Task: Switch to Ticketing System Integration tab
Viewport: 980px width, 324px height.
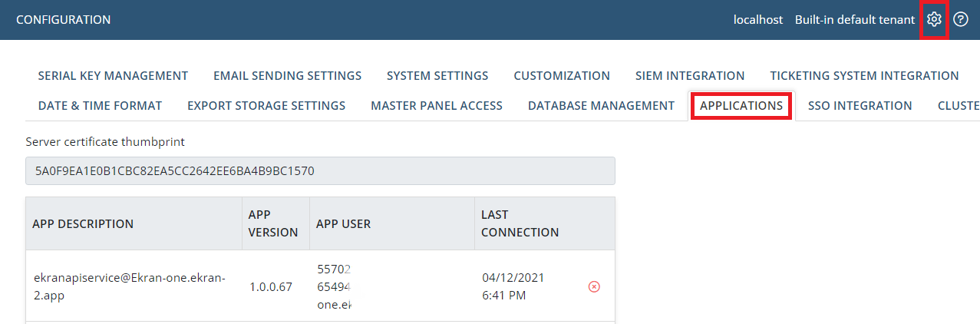Action: pyautogui.click(x=864, y=75)
